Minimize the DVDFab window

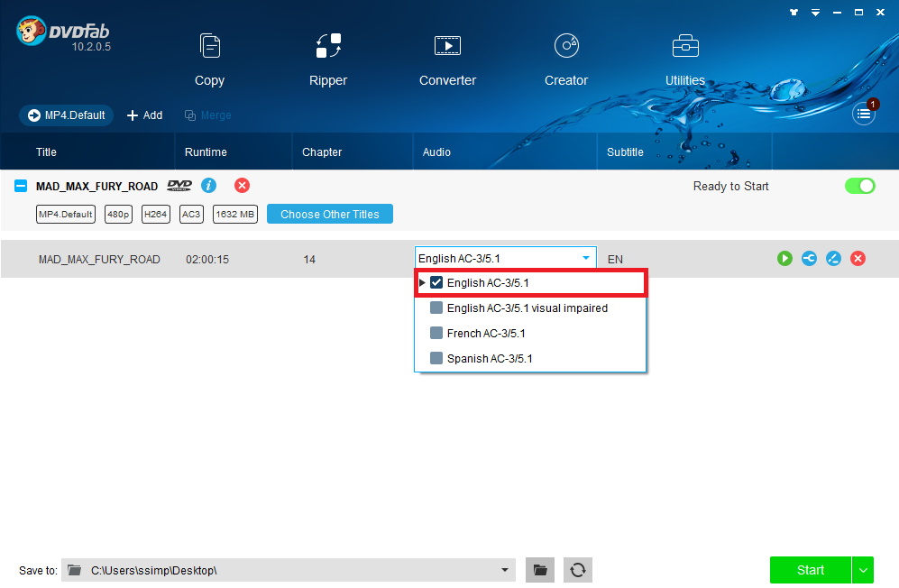837,12
